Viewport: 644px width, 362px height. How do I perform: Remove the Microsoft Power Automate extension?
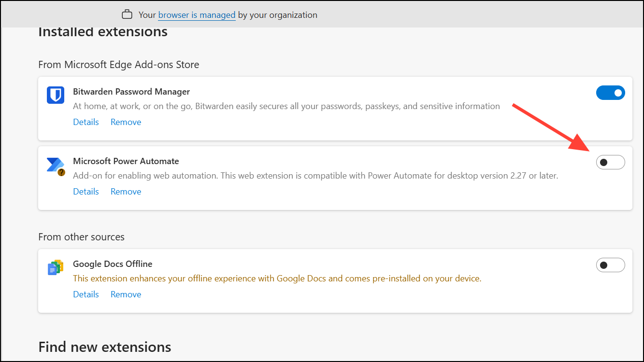click(x=125, y=191)
